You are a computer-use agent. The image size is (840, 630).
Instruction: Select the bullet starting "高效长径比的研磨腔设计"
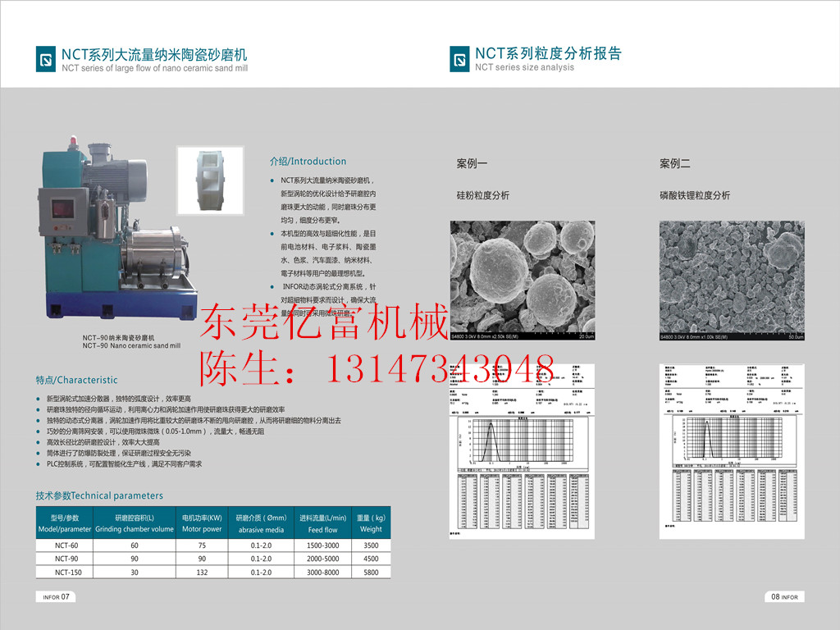(x=103, y=442)
